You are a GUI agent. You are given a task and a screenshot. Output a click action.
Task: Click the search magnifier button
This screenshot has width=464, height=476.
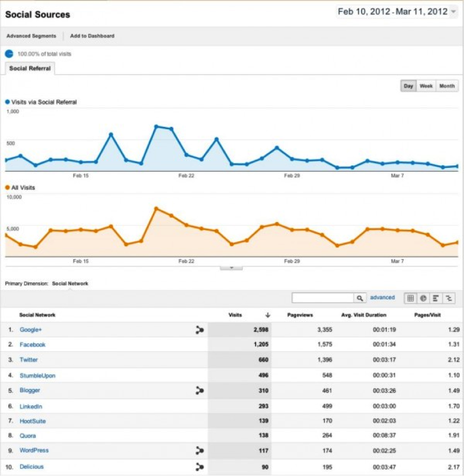click(360, 298)
